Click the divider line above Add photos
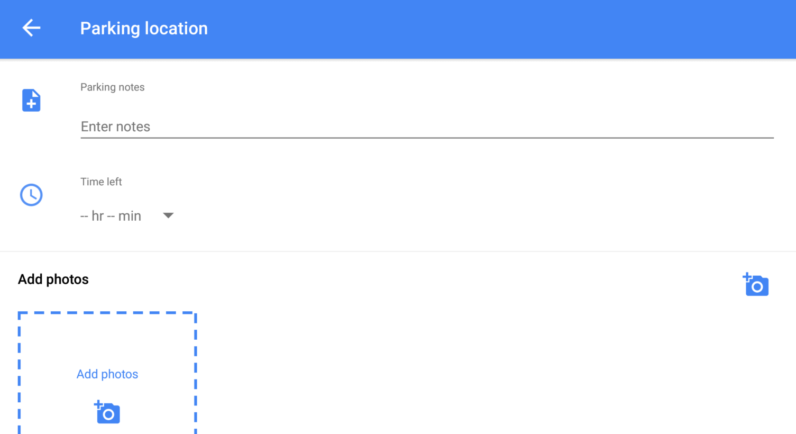 point(398,251)
